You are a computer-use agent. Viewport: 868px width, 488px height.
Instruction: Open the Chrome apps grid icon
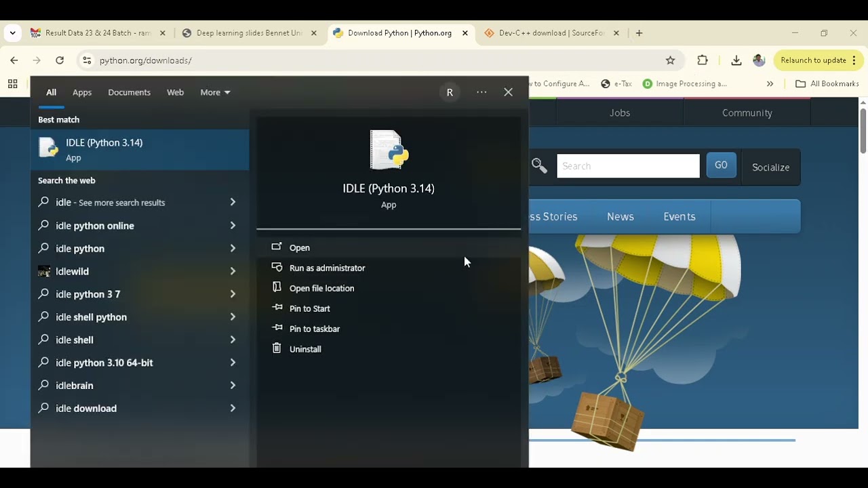pyautogui.click(x=12, y=84)
